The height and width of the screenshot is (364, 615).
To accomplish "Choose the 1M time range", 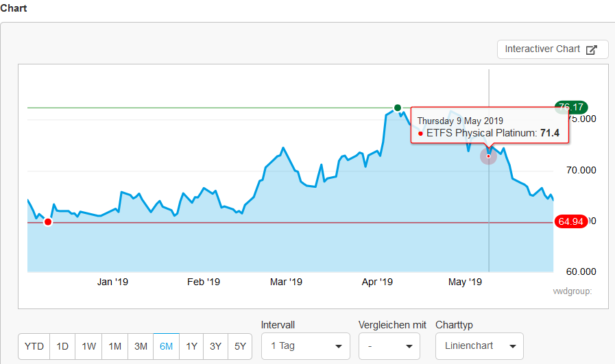I will pyautogui.click(x=114, y=346).
